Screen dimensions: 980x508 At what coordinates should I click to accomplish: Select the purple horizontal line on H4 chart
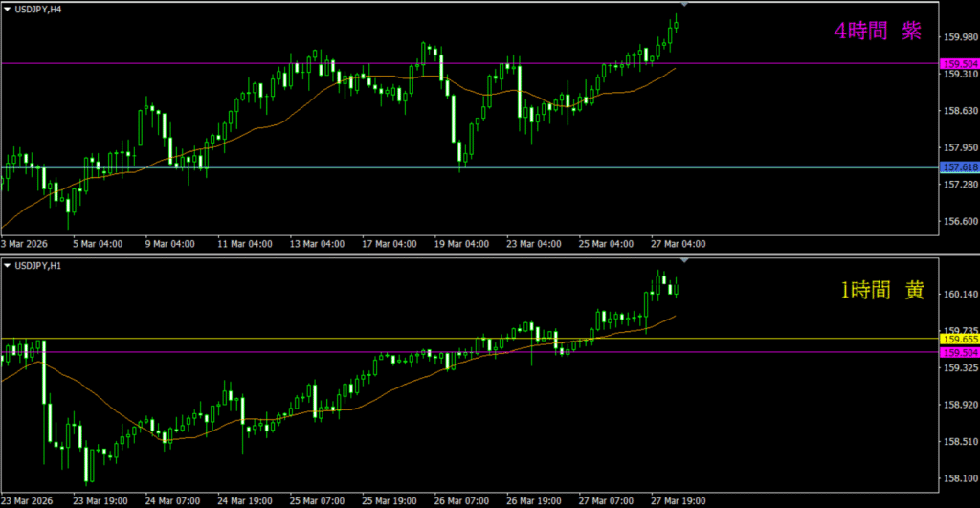(x=191, y=64)
